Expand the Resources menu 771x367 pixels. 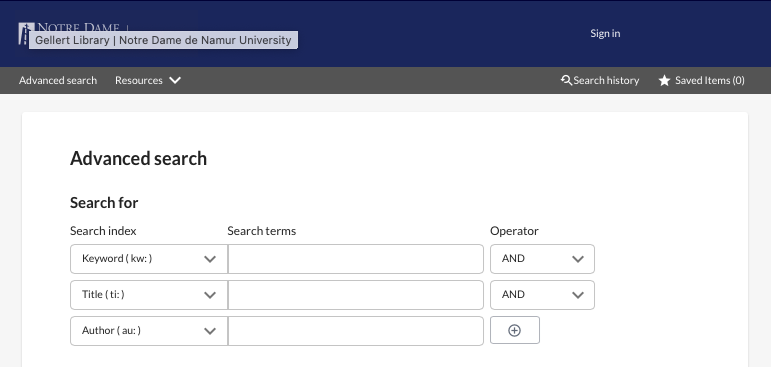pos(148,80)
